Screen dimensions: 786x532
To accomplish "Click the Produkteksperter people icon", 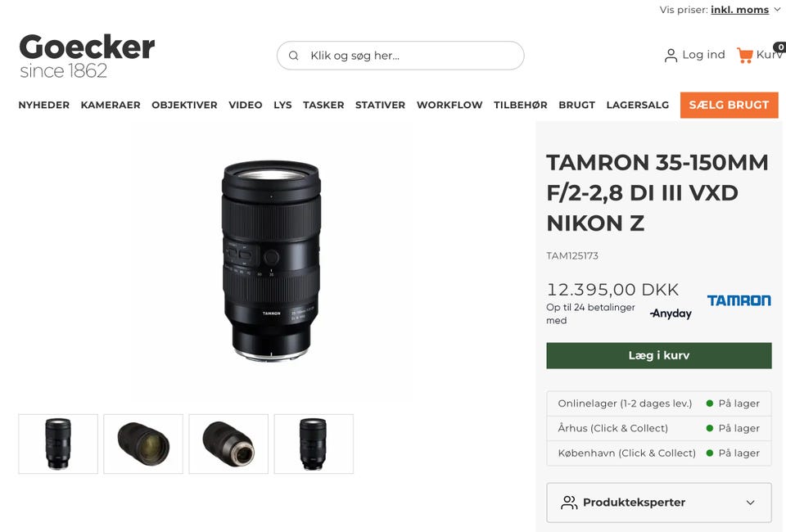I will point(569,503).
